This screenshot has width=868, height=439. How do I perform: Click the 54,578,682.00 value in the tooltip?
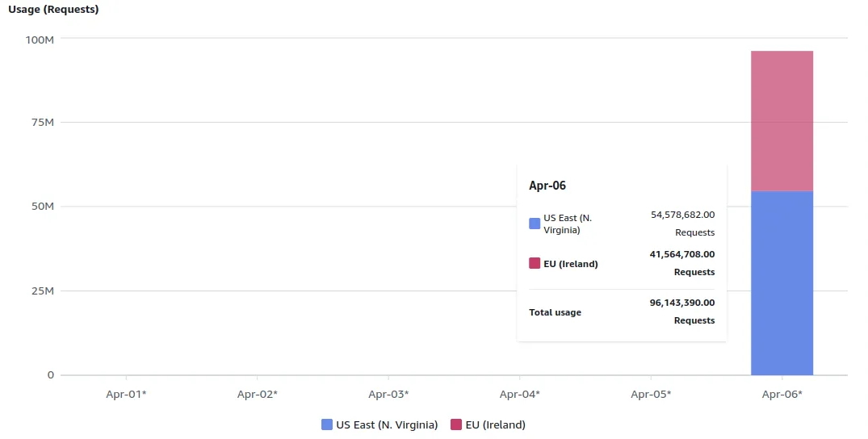(x=682, y=215)
